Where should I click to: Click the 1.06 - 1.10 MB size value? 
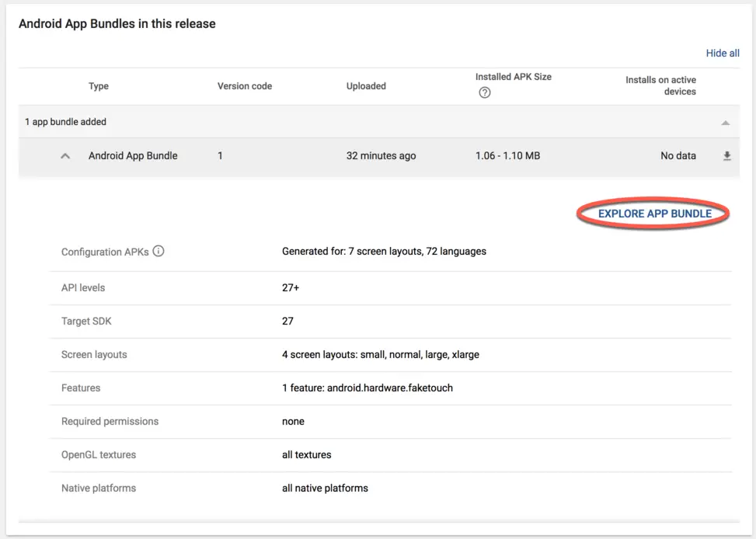(x=507, y=156)
